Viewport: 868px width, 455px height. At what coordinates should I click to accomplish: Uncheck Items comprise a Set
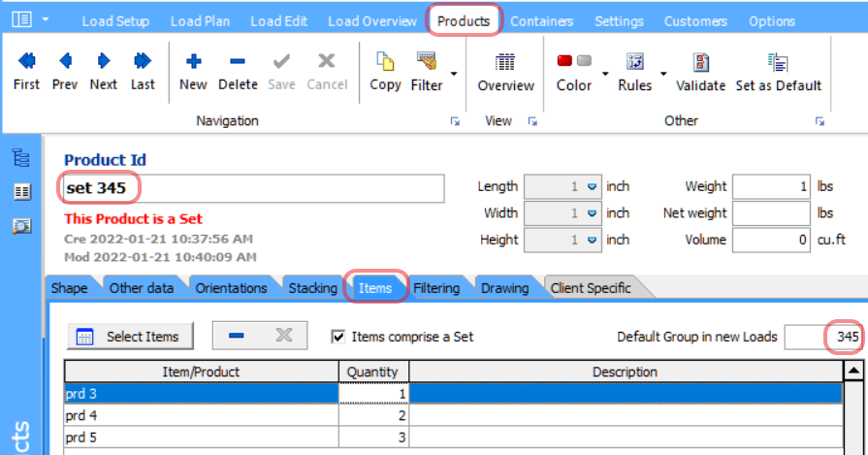coord(338,337)
